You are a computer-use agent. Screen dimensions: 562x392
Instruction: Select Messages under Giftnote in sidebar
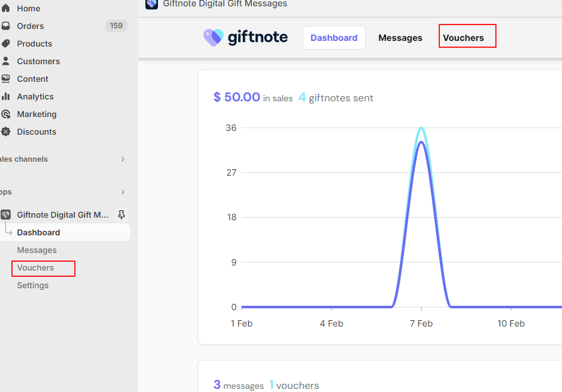37,250
